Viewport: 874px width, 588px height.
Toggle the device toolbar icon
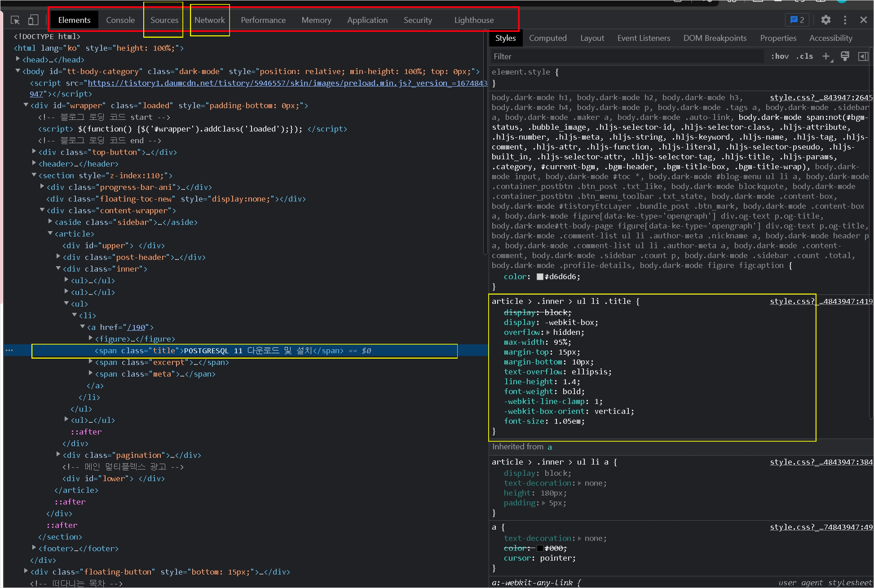click(33, 20)
